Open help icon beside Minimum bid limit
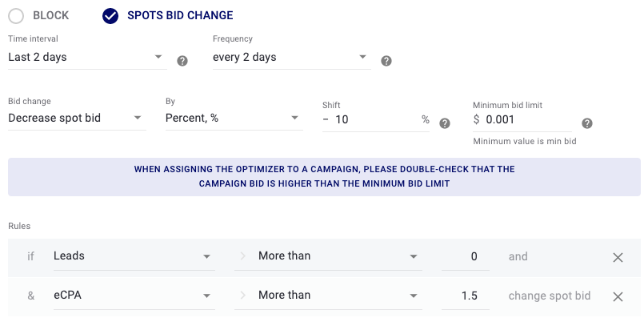644x322 pixels. point(587,123)
